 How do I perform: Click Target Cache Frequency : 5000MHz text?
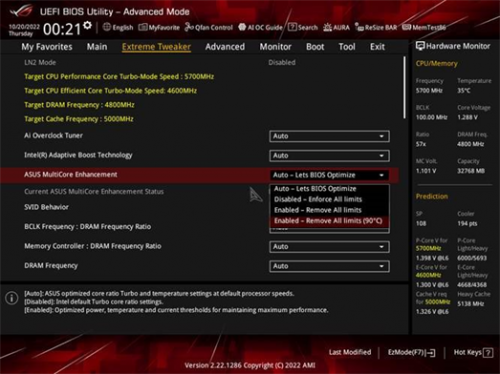(79, 119)
